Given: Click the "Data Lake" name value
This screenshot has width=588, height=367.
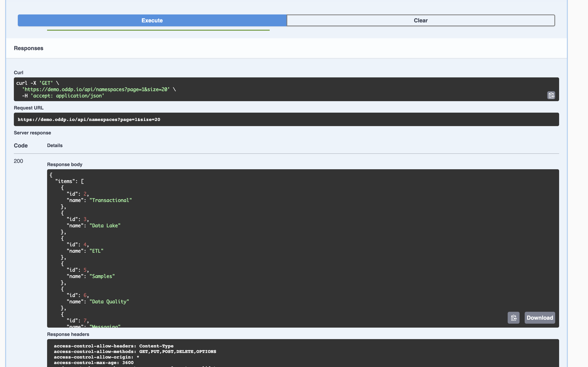Looking at the screenshot, I should (x=105, y=225).
